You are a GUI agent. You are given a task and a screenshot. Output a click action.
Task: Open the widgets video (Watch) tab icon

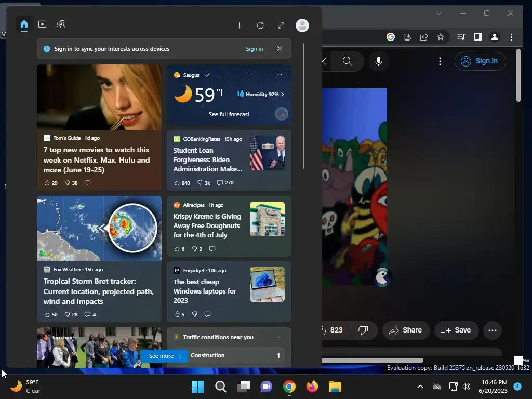coord(43,24)
